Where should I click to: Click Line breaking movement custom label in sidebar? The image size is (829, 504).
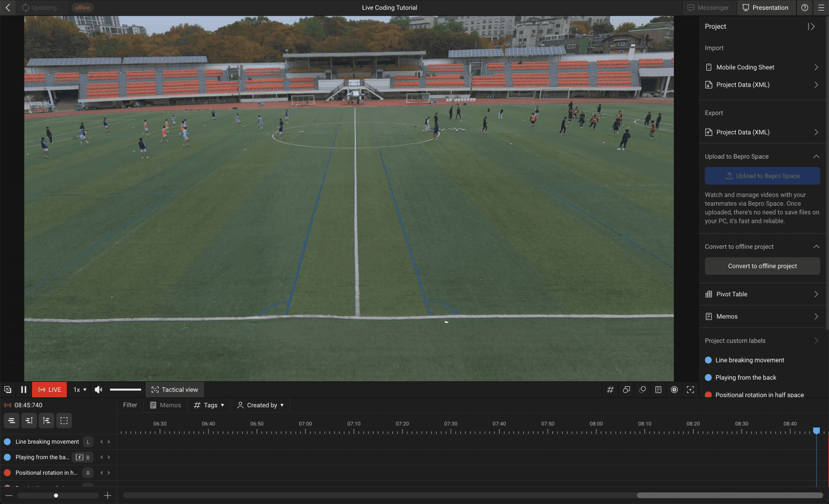click(749, 360)
